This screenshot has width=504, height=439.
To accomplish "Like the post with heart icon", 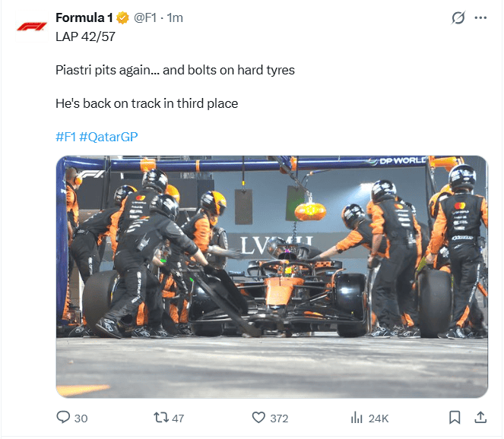I will 258,418.
